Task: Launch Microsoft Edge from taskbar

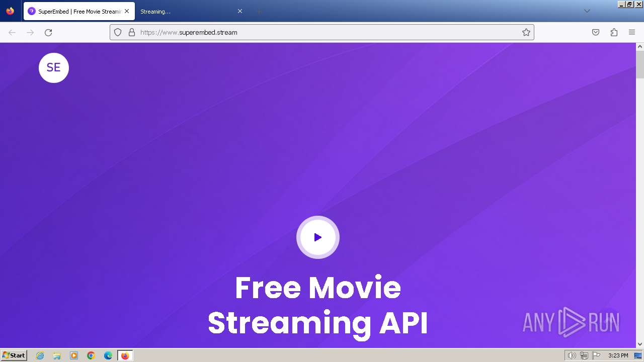Action: tap(108, 355)
